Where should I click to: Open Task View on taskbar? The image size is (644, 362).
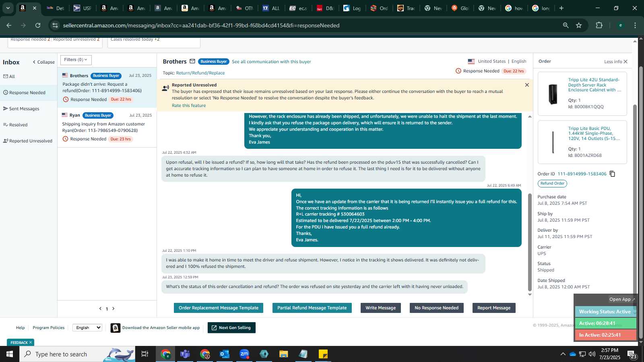(144, 354)
